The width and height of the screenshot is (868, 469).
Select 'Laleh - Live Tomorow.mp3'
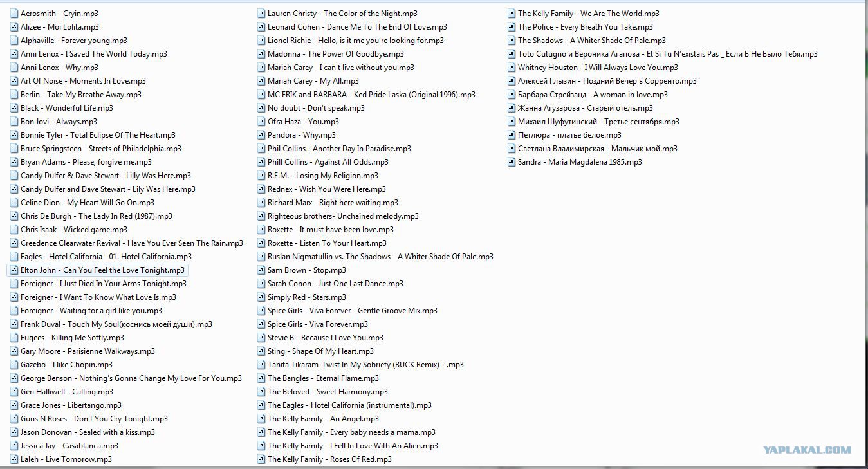66,459
